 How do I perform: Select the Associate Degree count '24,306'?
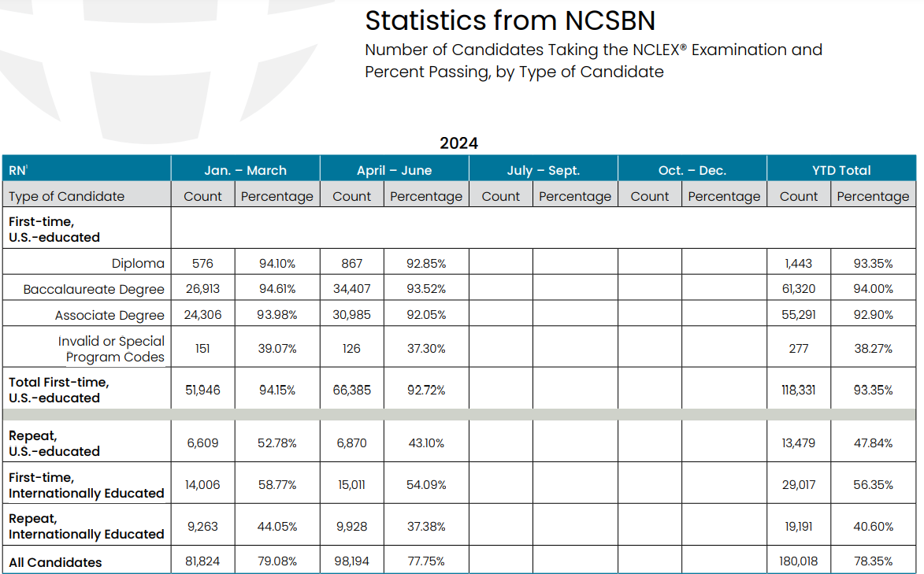coord(202,315)
